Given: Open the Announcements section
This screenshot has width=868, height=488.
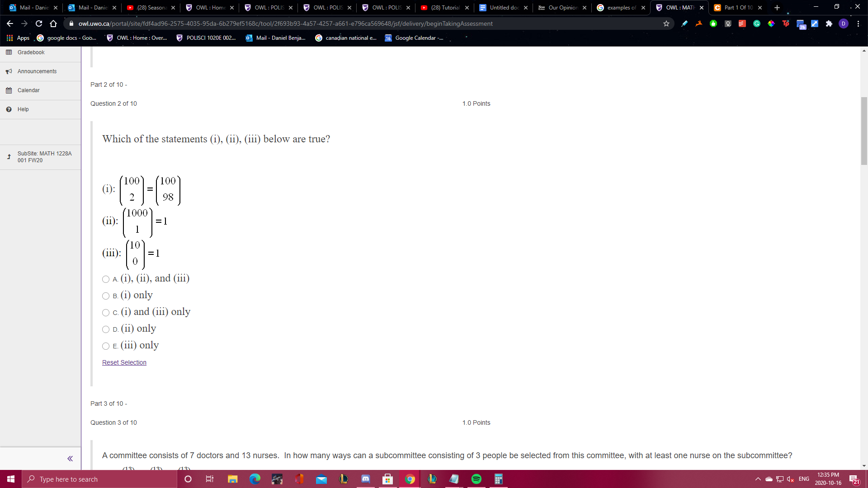Looking at the screenshot, I should click(37, 71).
